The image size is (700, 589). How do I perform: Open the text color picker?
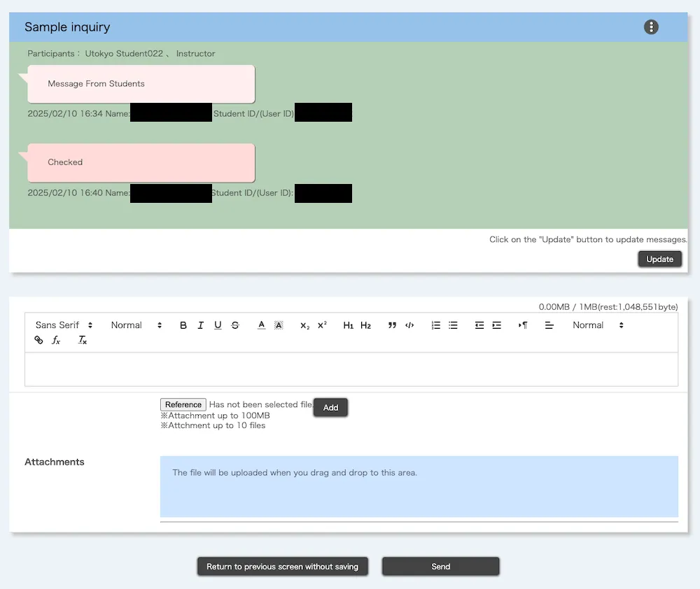click(x=261, y=325)
